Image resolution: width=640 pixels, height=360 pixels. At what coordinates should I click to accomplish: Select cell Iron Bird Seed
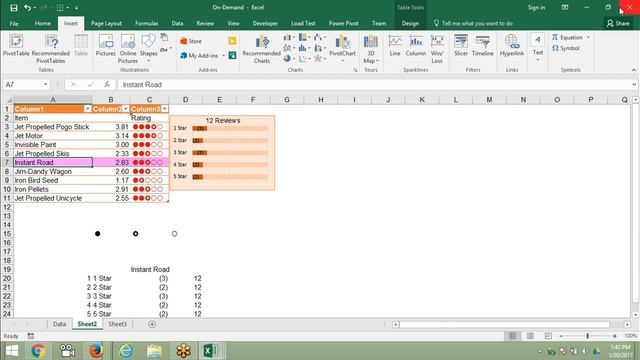[x=53, y=180]
